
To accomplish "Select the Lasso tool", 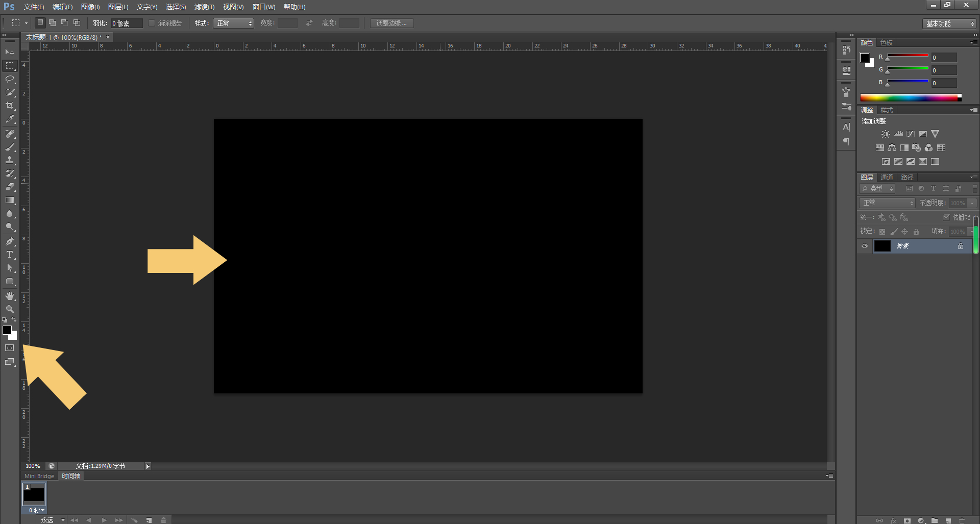I will pos(10,79).
